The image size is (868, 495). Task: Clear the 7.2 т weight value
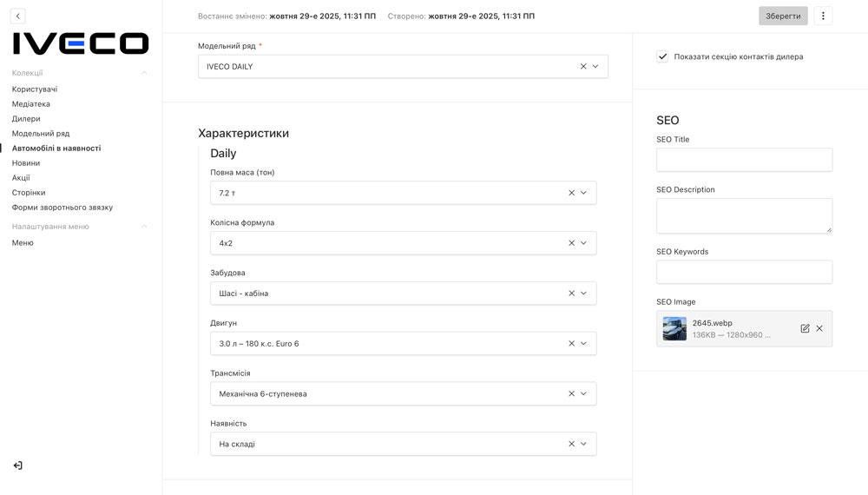point(571,193)
